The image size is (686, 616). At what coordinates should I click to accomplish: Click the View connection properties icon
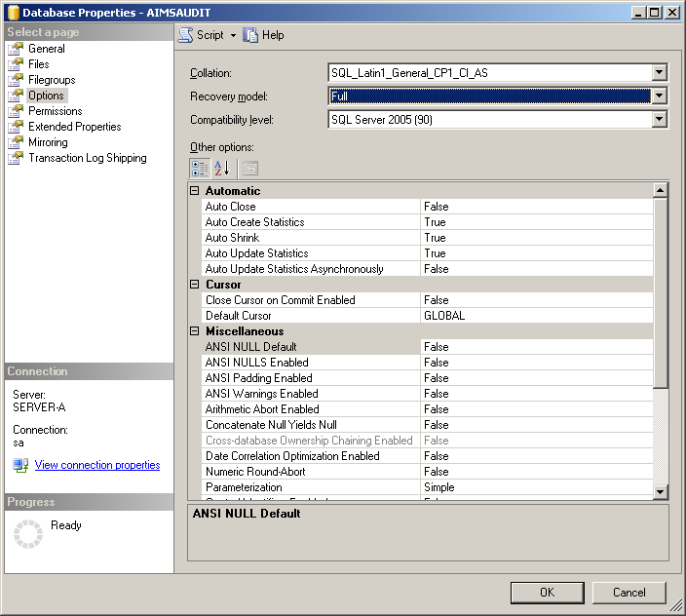(20, 465)
